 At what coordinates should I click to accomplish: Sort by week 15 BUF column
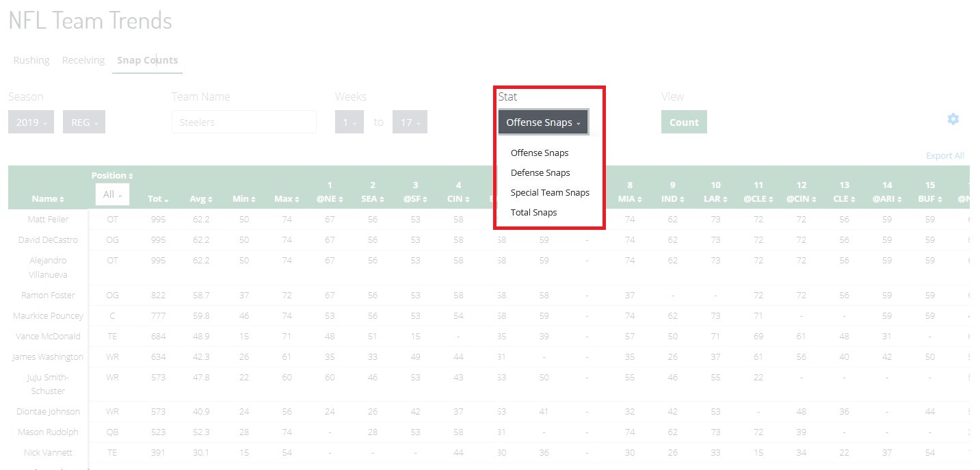click(x=930, y=192)
